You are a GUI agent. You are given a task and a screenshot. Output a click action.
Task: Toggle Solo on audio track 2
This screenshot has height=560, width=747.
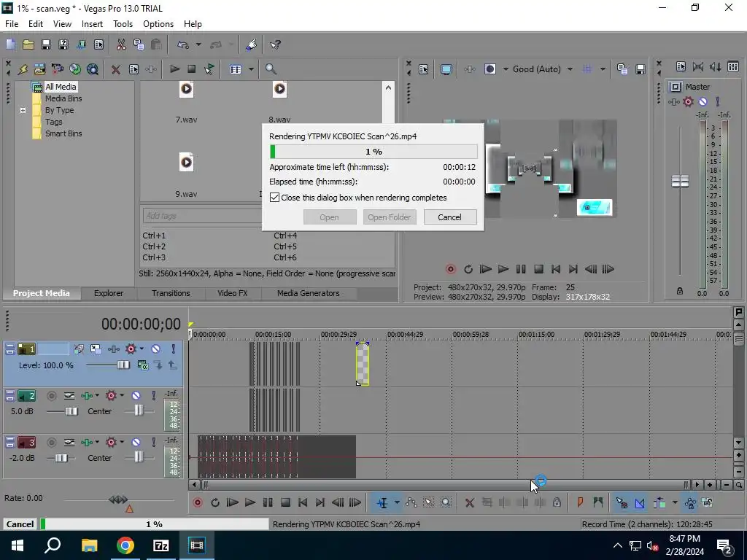153,396
